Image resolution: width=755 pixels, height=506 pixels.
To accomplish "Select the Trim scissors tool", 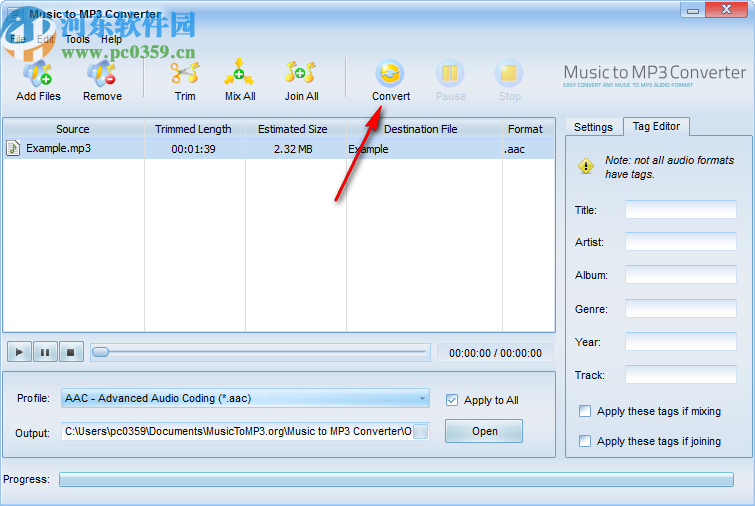I will click(185, 74).
